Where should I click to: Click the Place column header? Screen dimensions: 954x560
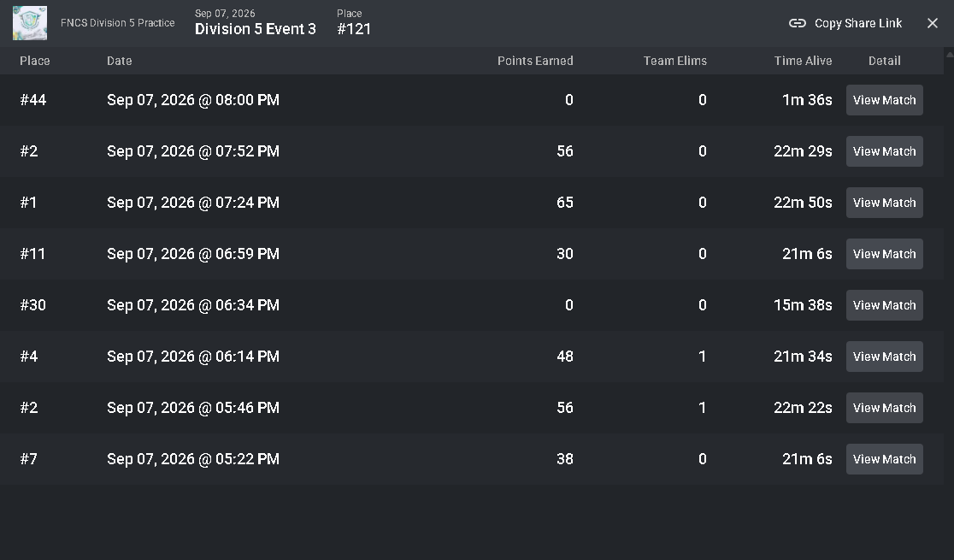click(x=35, y=61)
